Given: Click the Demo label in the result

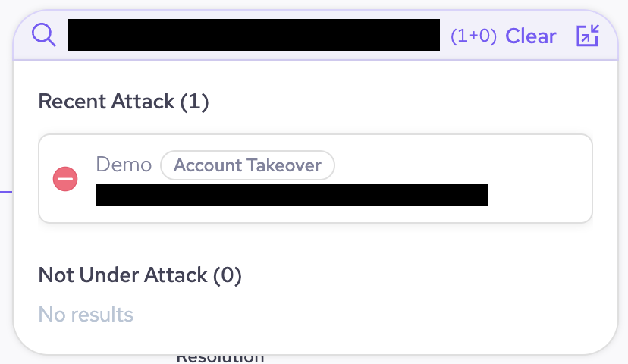Looking at the screenshot, I should [x=124, y=165].
